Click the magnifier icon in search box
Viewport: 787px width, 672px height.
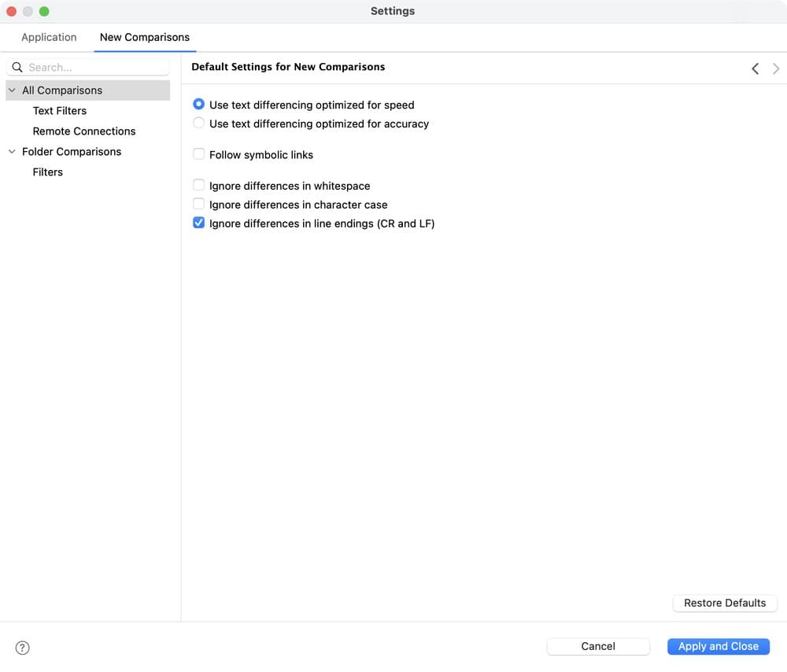[x=17, y=67]
